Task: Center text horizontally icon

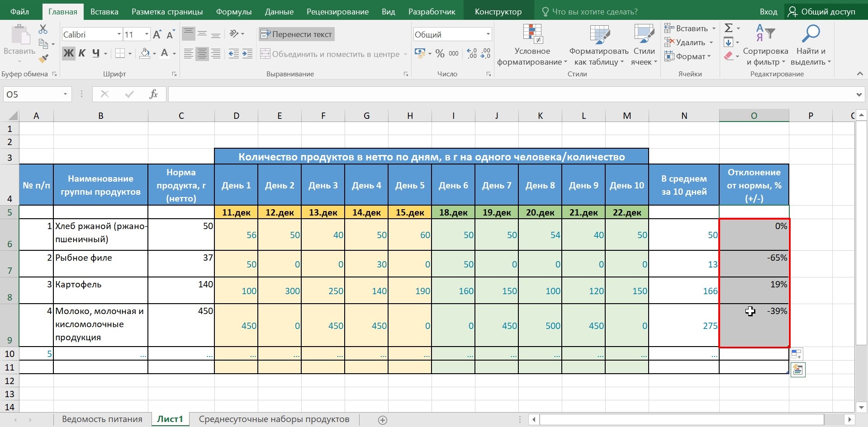Action: [202, 54]
